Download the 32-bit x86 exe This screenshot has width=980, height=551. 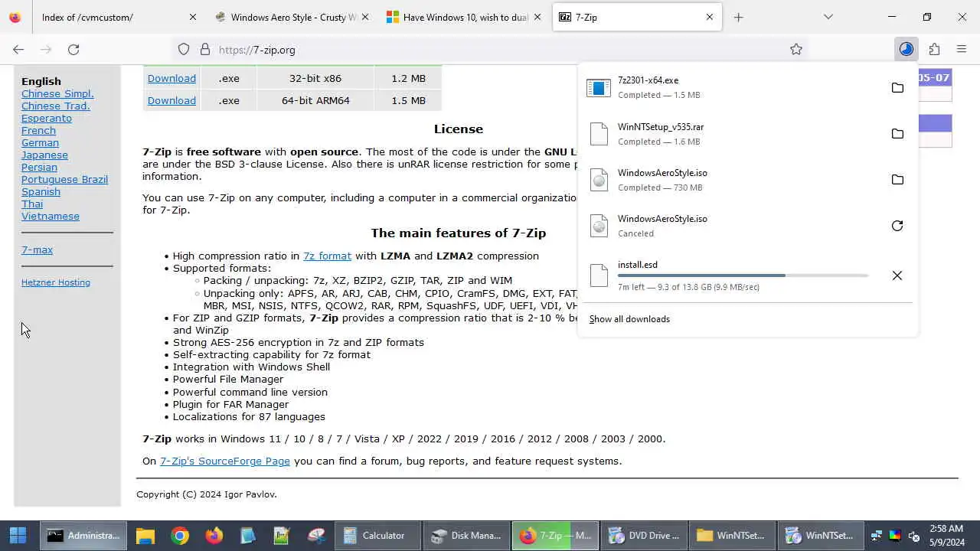coord(171,78)
